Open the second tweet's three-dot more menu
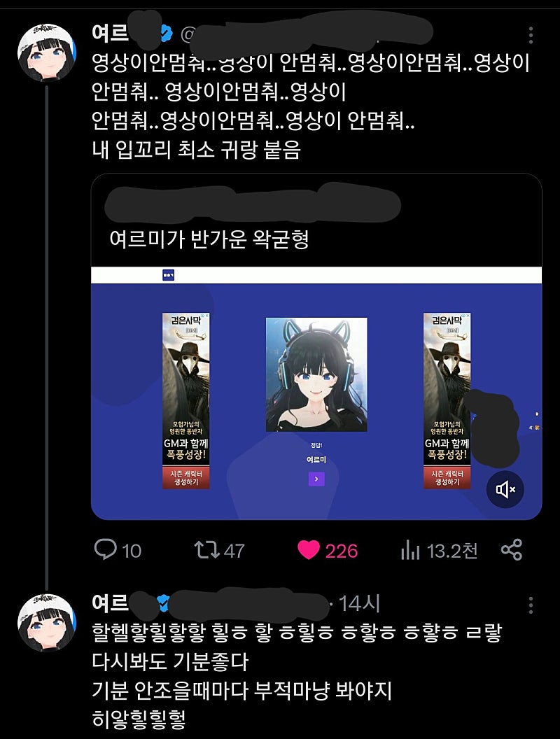This screenshot has height=739, width=560. tap(531, 605)
